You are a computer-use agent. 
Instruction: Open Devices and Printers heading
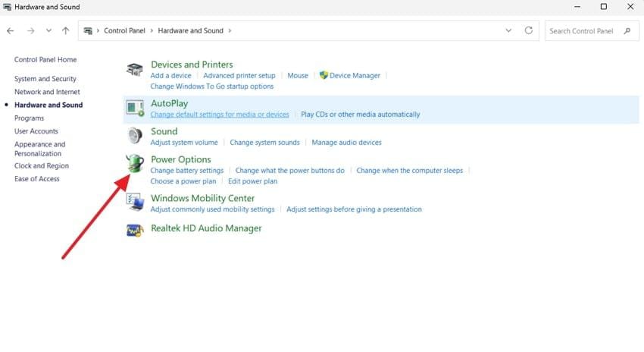pyautogui.click(x=192, y=64)
